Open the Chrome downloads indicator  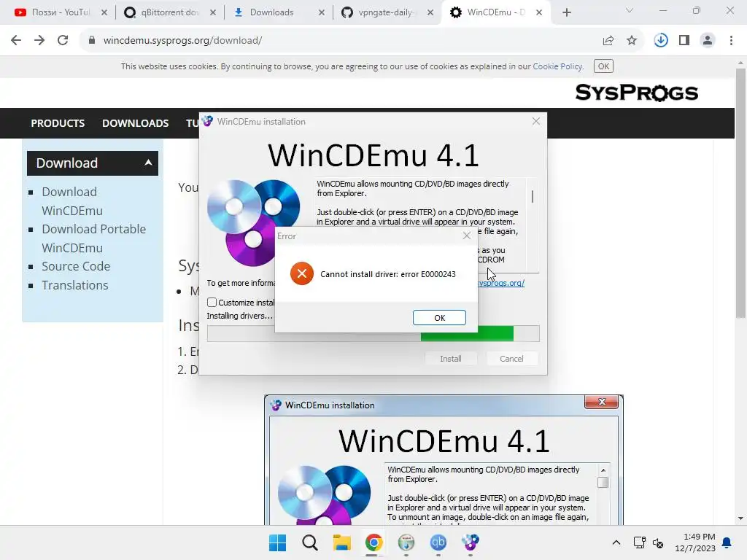click(661, 41)
